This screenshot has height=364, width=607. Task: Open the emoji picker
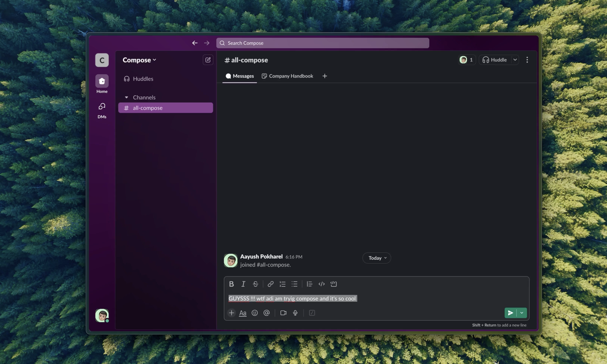click(255, 313)
